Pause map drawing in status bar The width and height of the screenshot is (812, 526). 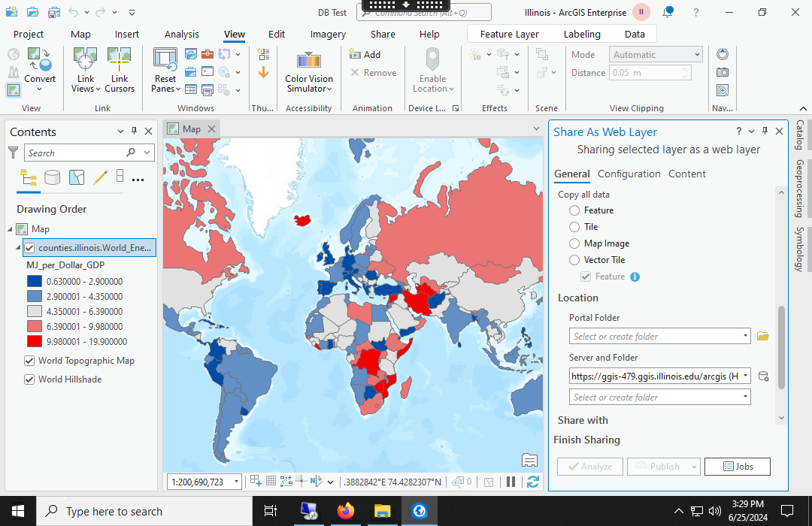pos(511,482)
